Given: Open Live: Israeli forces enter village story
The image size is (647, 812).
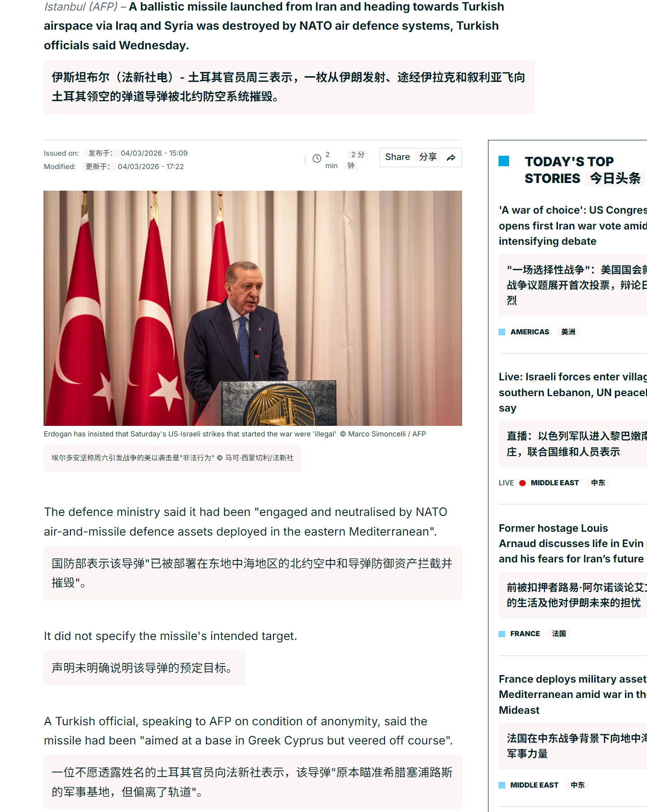Looking at the screenshot, I should pos(573,392).
